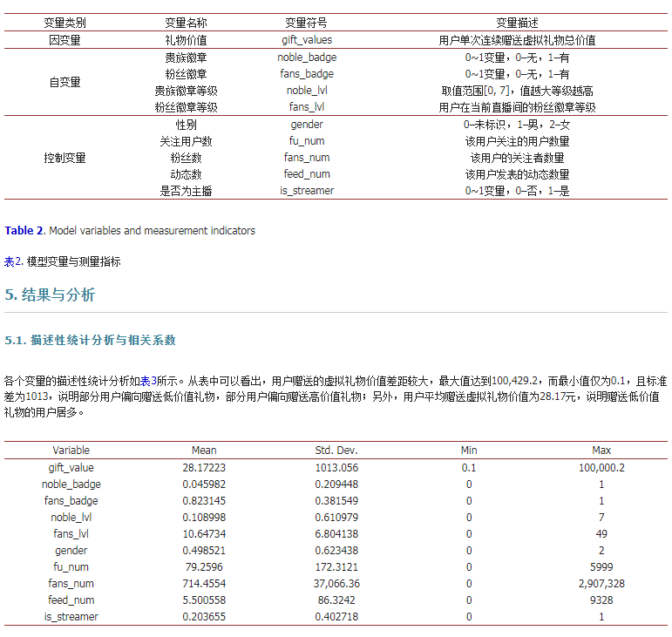Open the '表2' caption link
Viewport: 672px width, 637px height.
coord(13,261)
